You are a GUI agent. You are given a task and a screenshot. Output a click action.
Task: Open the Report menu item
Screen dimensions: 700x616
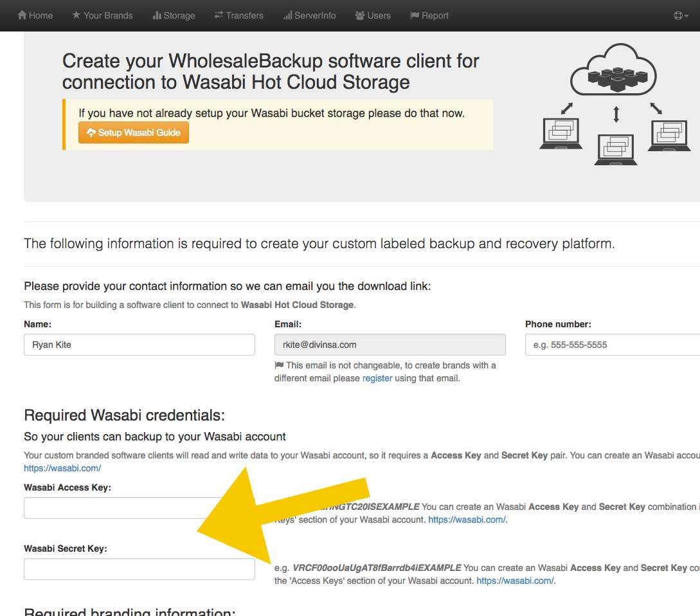[429, 15]
